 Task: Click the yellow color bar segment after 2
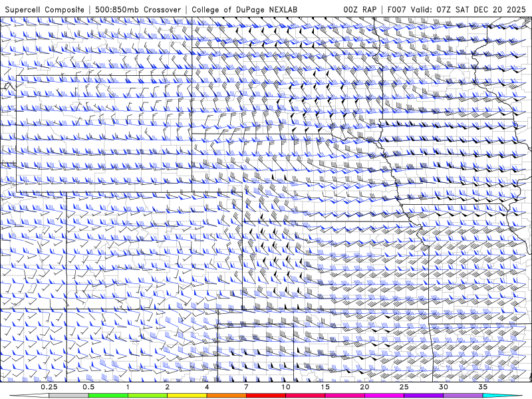click(187, 396)
